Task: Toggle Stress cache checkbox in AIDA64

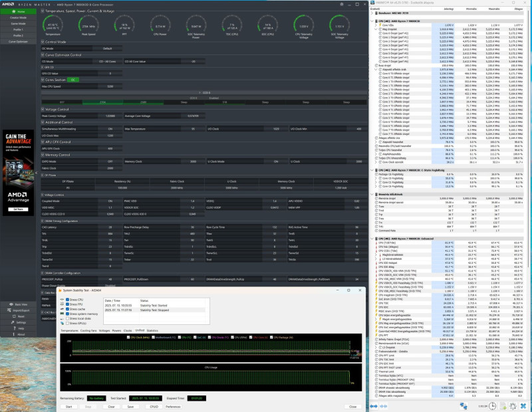Action: tap(68, 309)
